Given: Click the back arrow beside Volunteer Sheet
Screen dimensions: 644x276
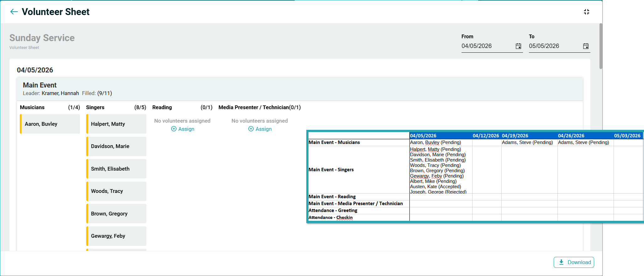Looking at the screenshot, I should click(14, 12).
